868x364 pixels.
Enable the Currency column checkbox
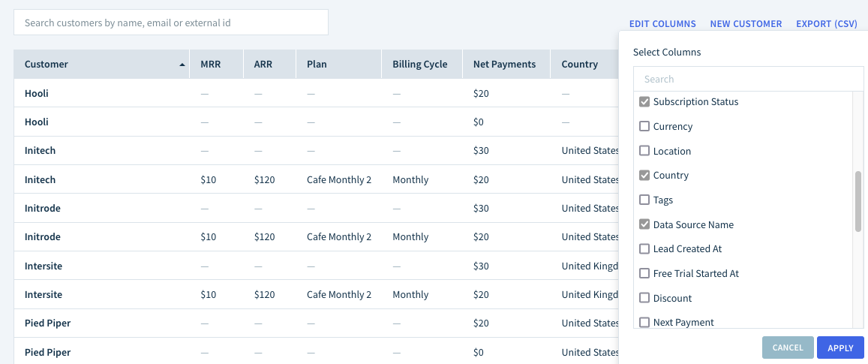[x=644, y=126]
